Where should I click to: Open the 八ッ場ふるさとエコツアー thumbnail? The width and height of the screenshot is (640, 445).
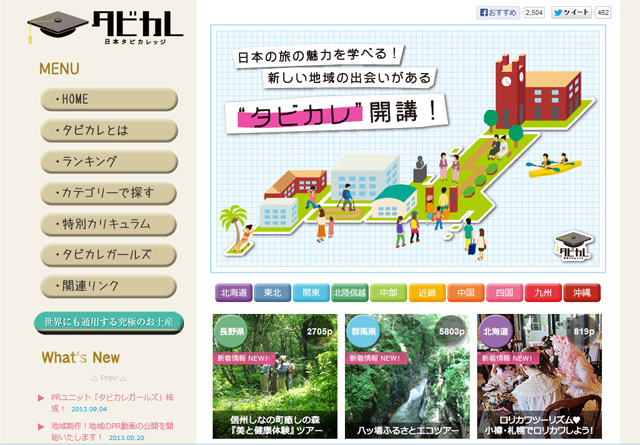point(407,376)
